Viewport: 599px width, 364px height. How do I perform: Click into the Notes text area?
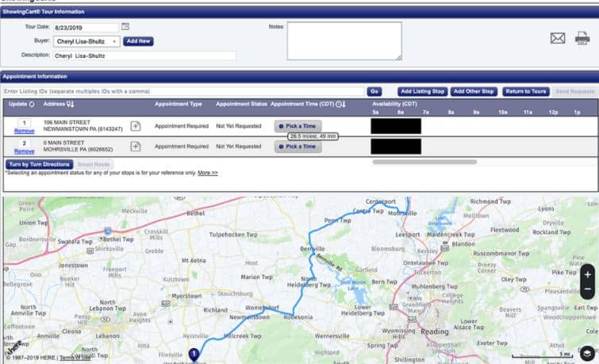344,41
